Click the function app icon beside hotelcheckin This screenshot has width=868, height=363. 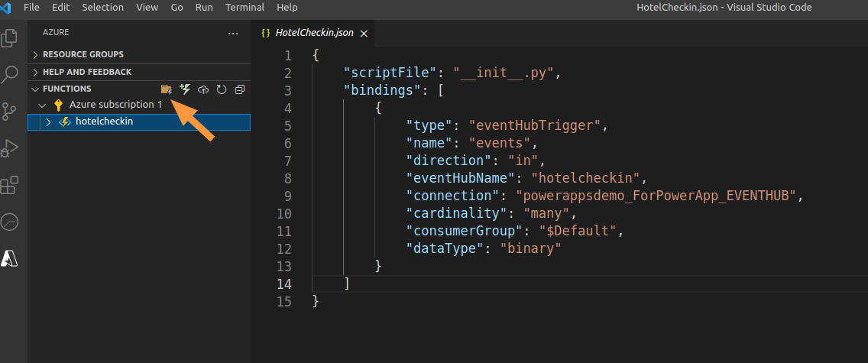click(x=65, y=122)
